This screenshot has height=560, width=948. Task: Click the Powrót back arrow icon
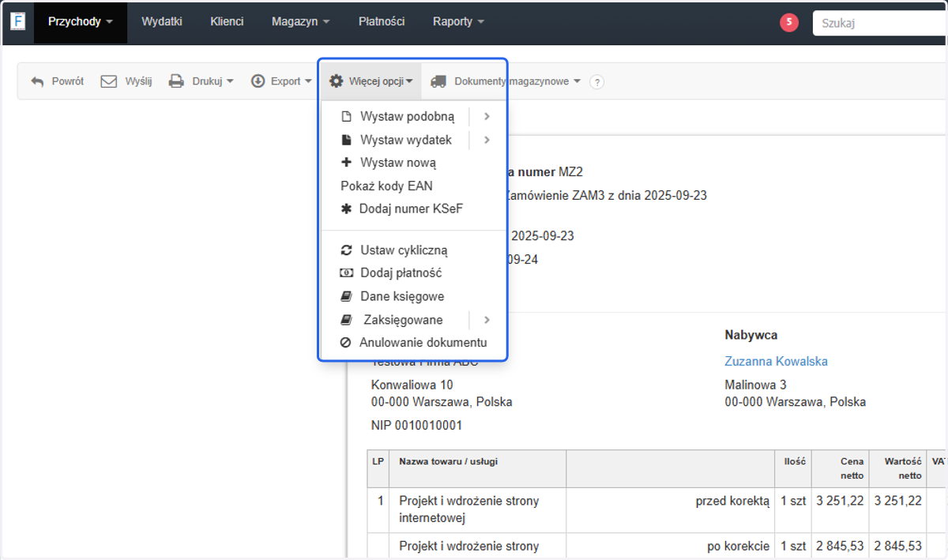click(x=37, y=81)
